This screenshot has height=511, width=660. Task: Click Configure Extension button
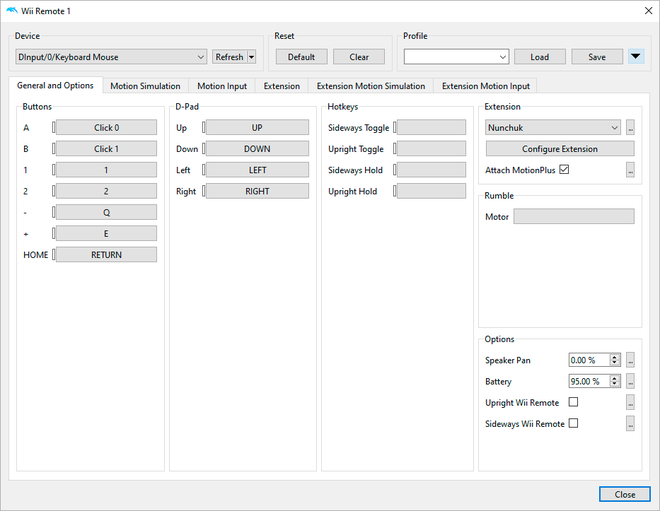coord(560,149)
